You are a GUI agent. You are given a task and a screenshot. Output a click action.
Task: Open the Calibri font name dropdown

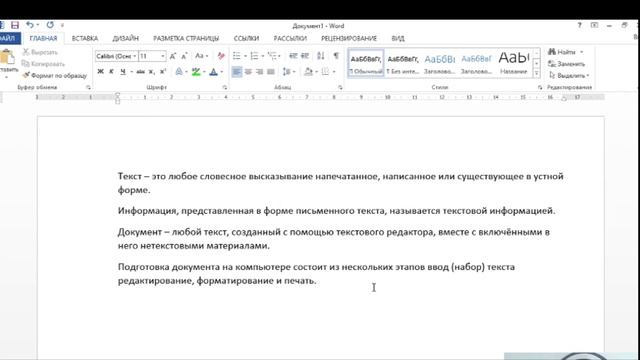(135, 56)
